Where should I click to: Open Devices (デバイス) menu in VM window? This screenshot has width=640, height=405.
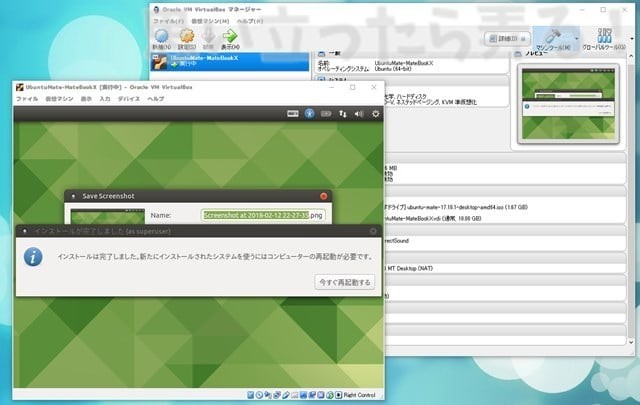point(129,99)
